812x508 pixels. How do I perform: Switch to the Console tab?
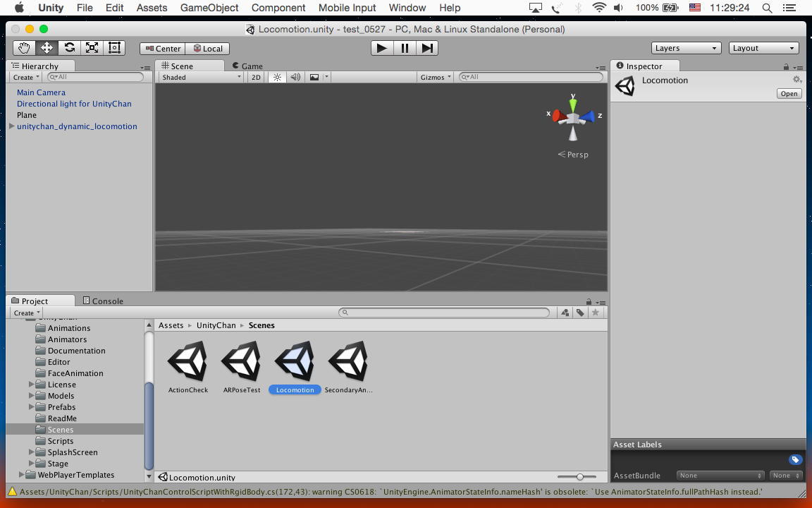(103, 301)
